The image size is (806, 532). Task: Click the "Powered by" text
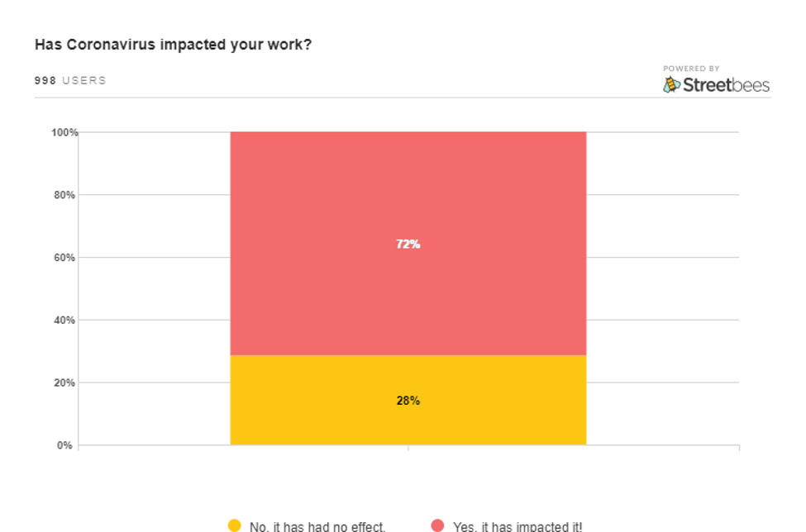tap(691, 69)
